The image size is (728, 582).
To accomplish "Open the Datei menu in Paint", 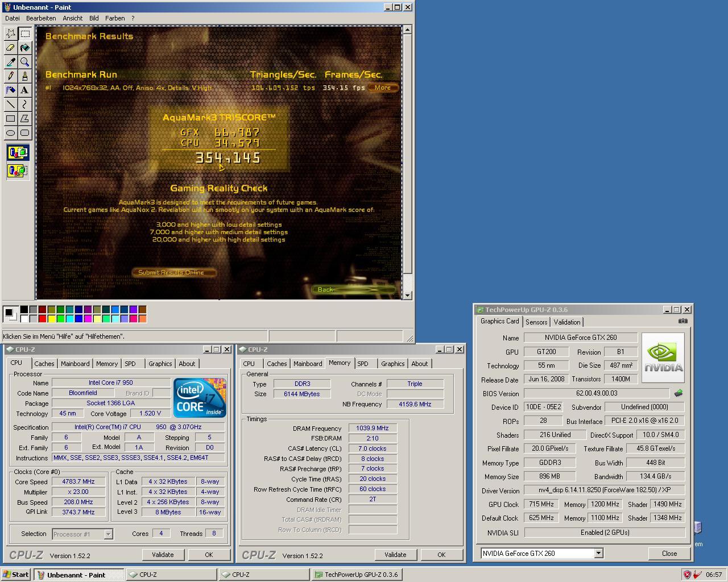I will click(12, 18).
